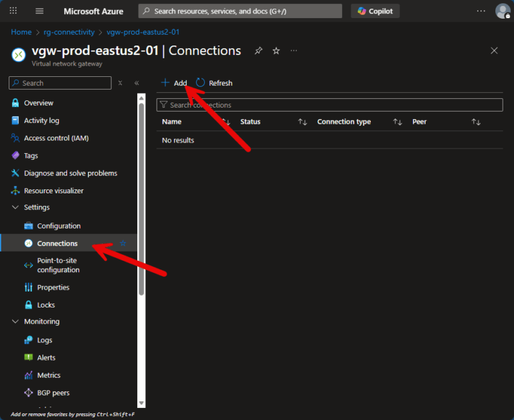
Task: Open Copilot assistant
Action: point(375,11)
